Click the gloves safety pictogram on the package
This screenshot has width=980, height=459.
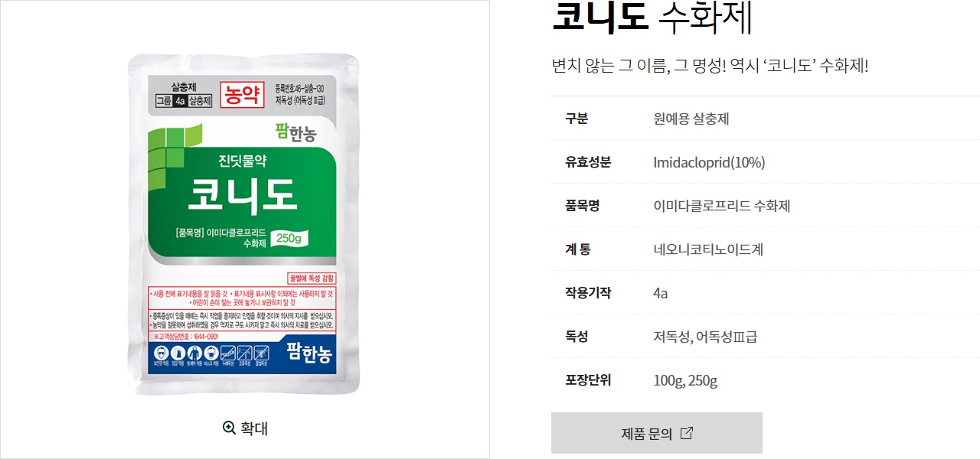(x=178, y=353)
